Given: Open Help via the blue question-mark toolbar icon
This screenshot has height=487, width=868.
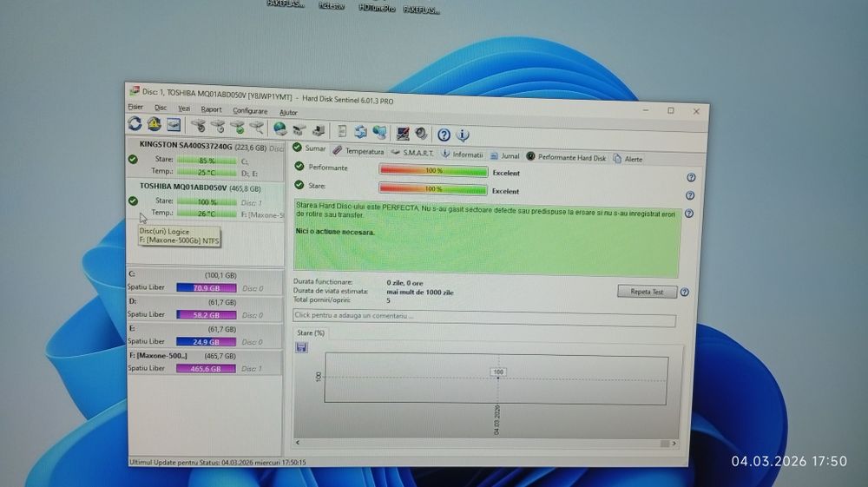Looking at the screenshot, I should tap(444, 135).
